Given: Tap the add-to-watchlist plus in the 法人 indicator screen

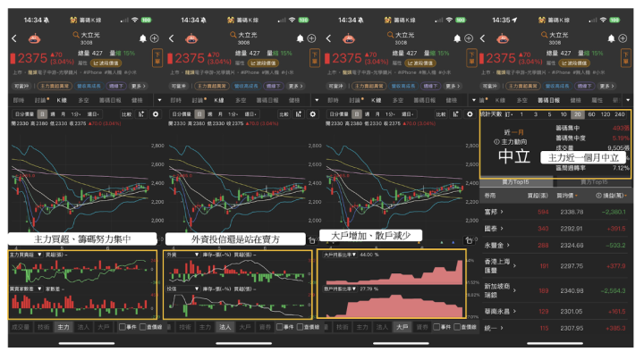Looking at the screenshot, I should click(x=312, y=38).
